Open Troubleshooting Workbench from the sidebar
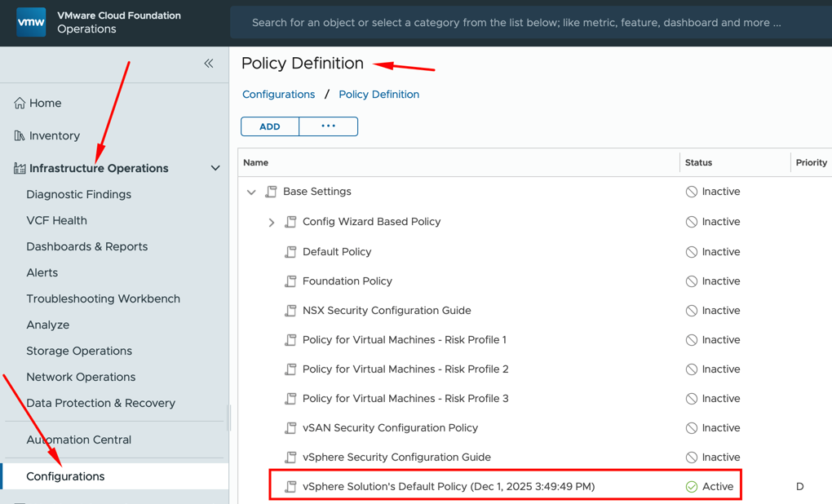This screenshot has width=832, height=504. tap(103, 299)
